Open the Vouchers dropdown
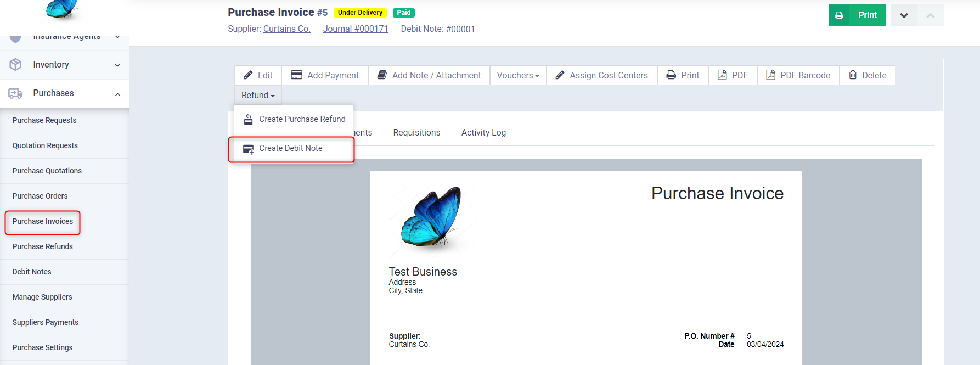The image size is (980, 365). [517, 75]
